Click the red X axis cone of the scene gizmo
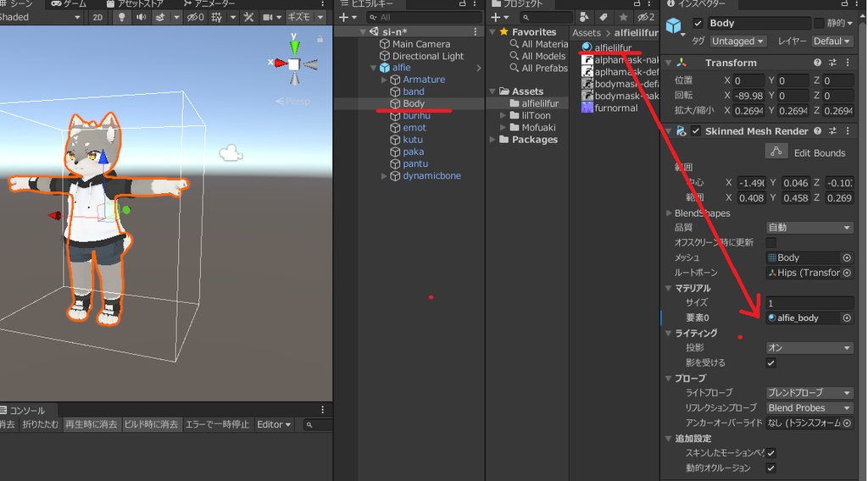Viewport: 868px width, 481px height. pos(281,63)
